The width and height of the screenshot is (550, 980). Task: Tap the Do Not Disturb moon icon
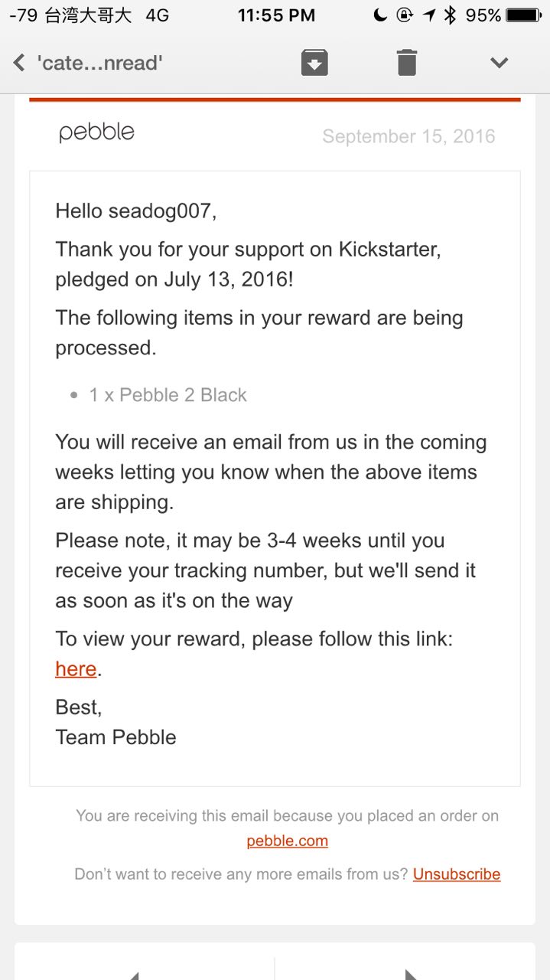[380, 15]
